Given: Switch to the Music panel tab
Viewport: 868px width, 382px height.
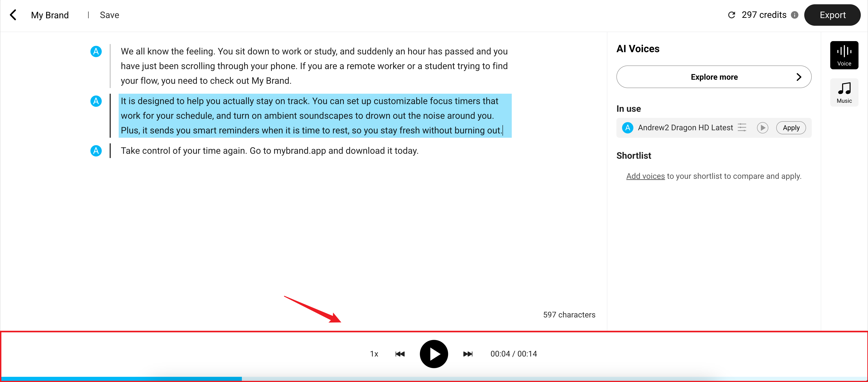Looking at the screenshot, I should coord(844,93).
